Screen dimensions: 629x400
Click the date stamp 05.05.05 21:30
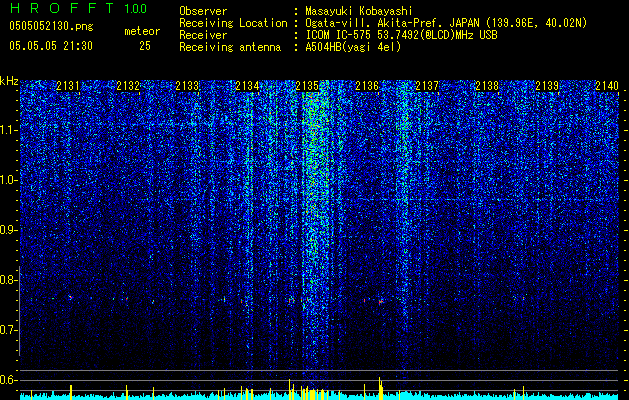click(51, 46)
